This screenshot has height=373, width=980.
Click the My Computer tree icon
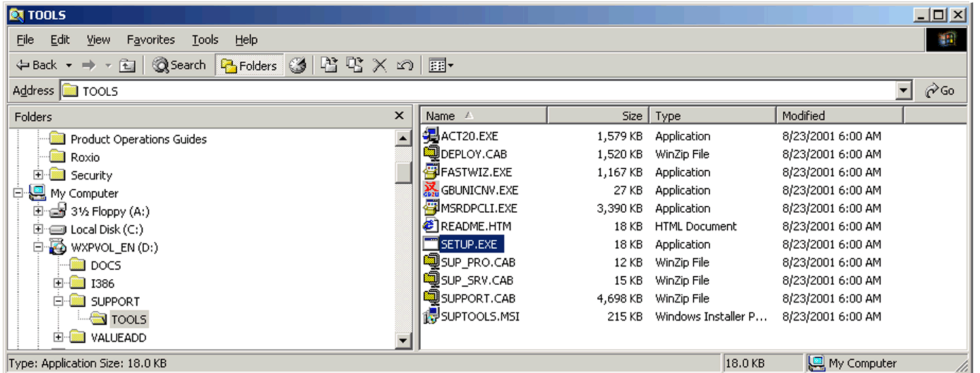pyautogui.click(x=37, y=193)
